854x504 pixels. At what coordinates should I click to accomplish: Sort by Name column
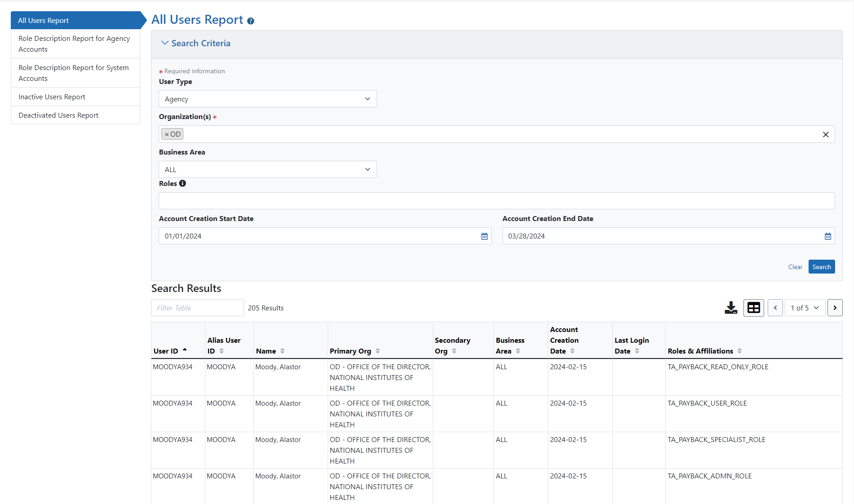click(282, 351)
